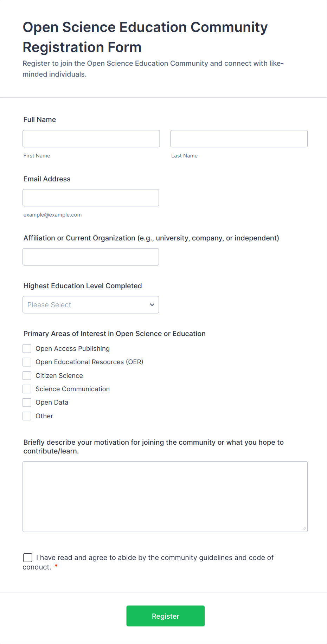Click the textarea resize handle corner
327x644 pixels.
(304, 528)
